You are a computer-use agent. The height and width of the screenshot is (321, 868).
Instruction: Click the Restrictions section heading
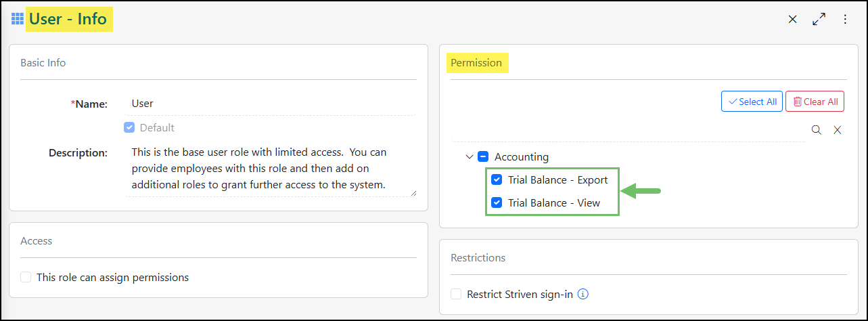tap(478, 257)
